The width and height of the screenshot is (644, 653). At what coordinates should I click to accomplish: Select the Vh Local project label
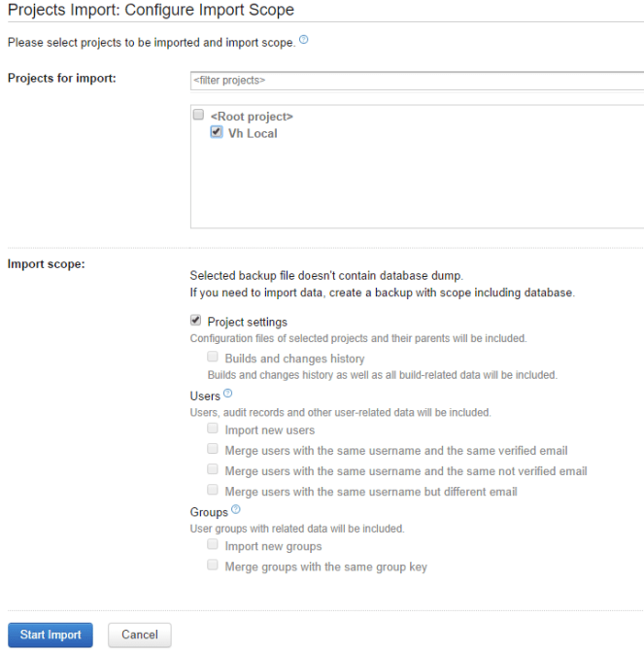[x=253, y=133]
